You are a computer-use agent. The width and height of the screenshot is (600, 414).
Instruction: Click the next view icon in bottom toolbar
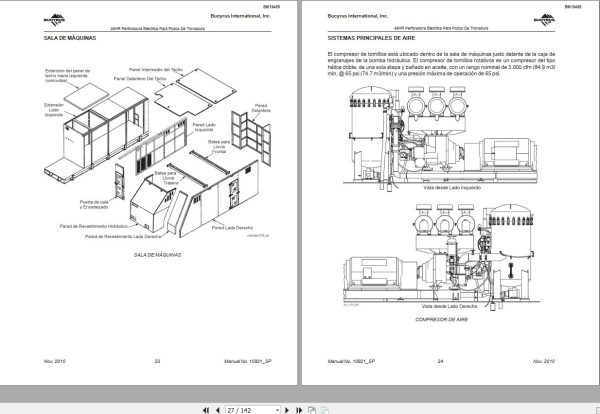click(324, 410)
